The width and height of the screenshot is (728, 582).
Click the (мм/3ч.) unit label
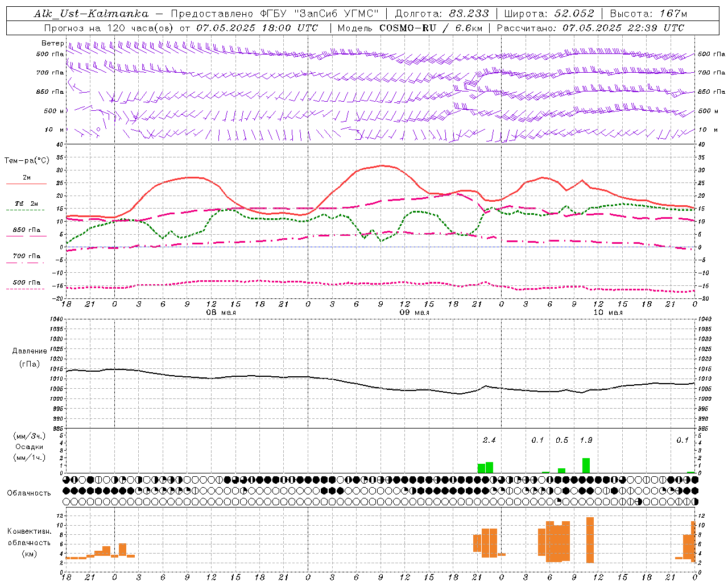(x=30, y=436)
